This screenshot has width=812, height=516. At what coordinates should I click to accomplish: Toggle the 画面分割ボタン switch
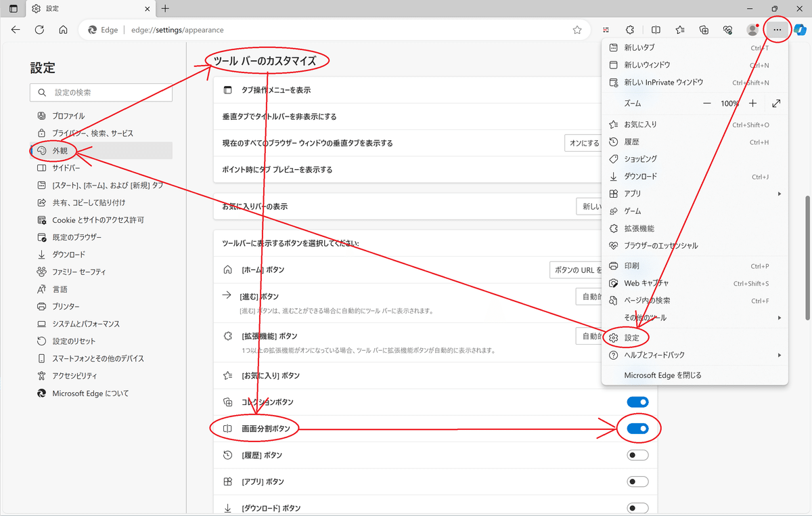(637, 429)
